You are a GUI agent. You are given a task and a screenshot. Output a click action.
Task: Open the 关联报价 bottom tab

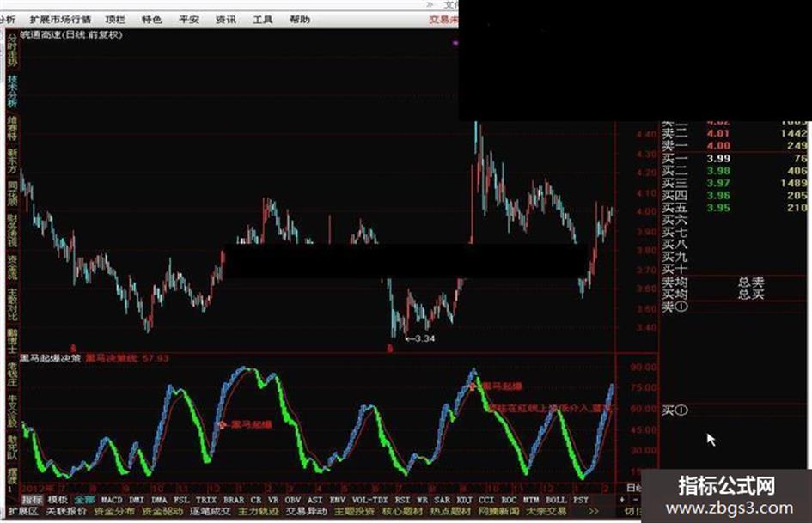(x=66, y=511)
